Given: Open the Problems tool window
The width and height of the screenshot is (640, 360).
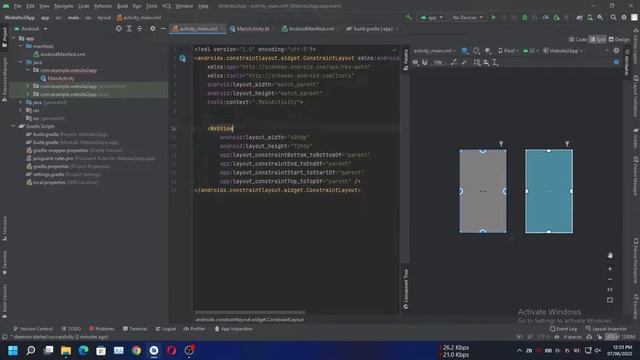Looking at the screenshot, I should 102,329.
